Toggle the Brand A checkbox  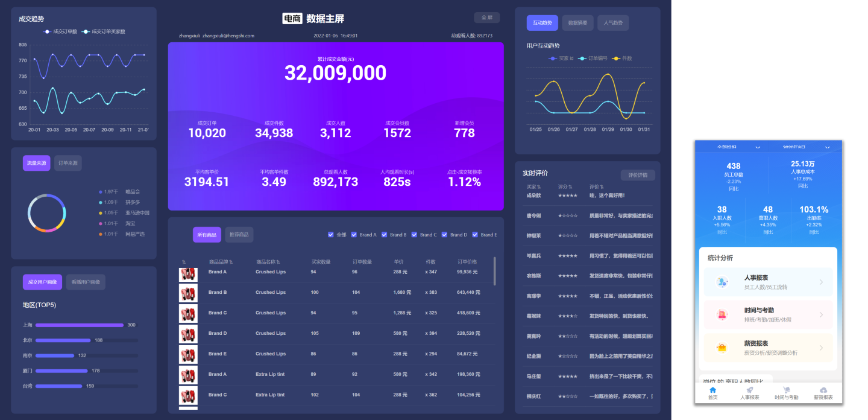[354, 235]
